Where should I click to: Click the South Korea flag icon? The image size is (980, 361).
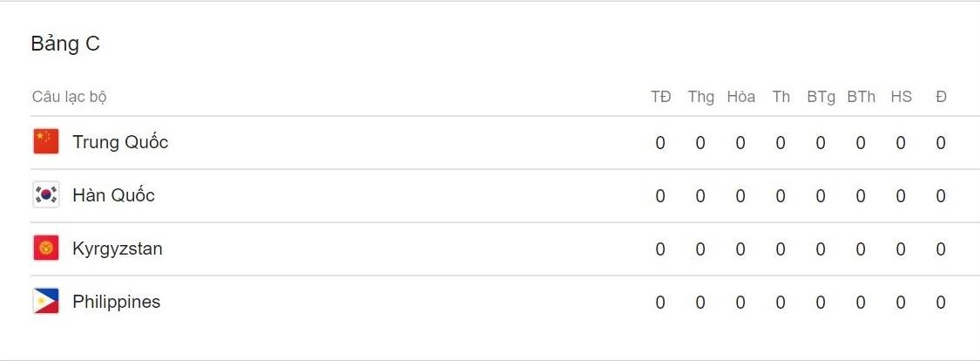coord(46,195)
